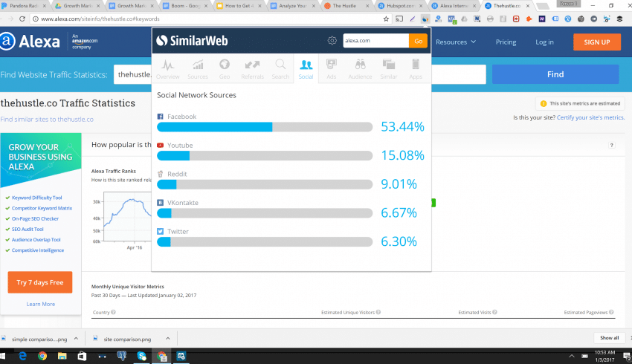This screenshot has height=364, width=632.
Task: Click the Country info icon
Action: pyautogui.click(x=113, y=312)
